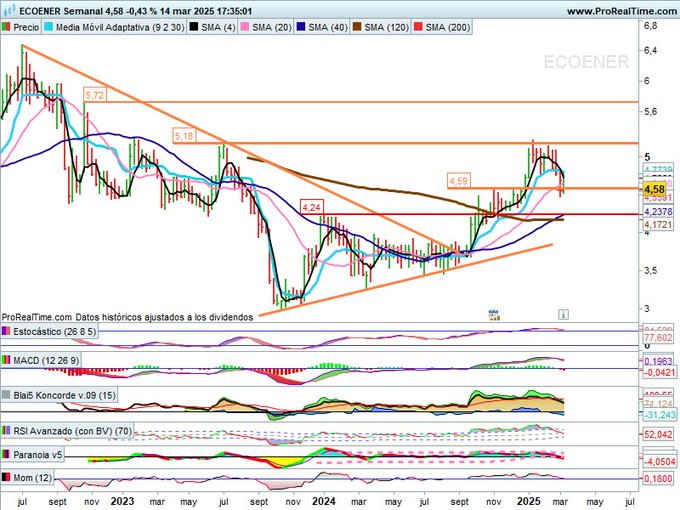Click the 0,1963 MACD value tag
This screenshot has width=680, height=510.
pyautogui.click(x=658, y=361)
